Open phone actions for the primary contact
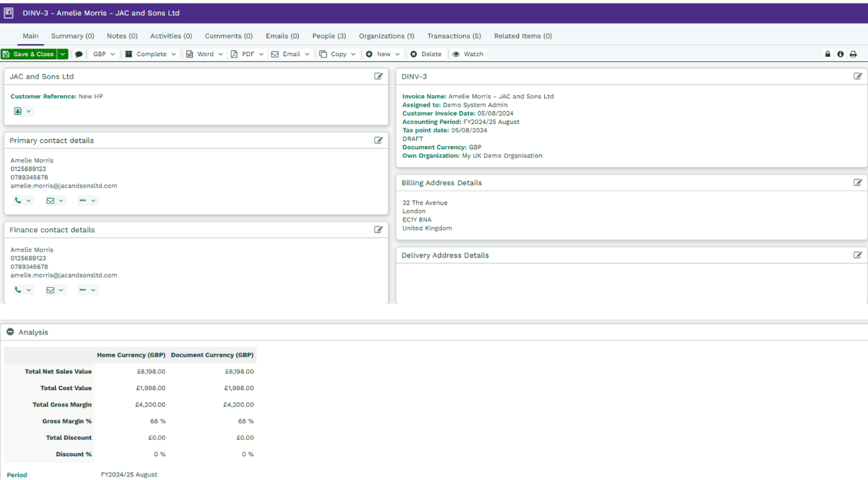 pyautogui.click(x=22, y=200)
